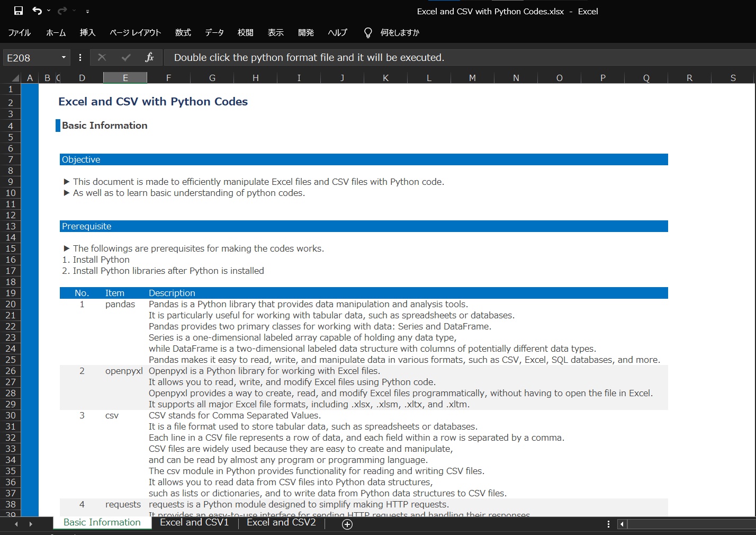Click the Enter checkmark in the formula bar
The height and width of the screenshot is (535, 756).
125,57
